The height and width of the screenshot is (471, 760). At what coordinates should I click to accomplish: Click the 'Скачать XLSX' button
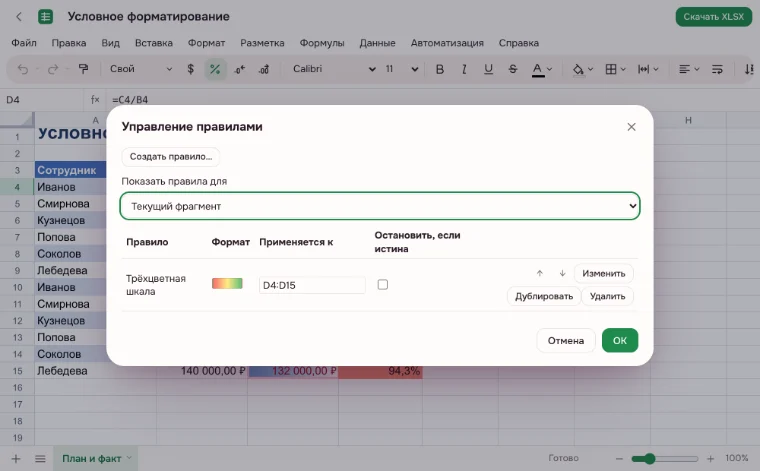713,17
